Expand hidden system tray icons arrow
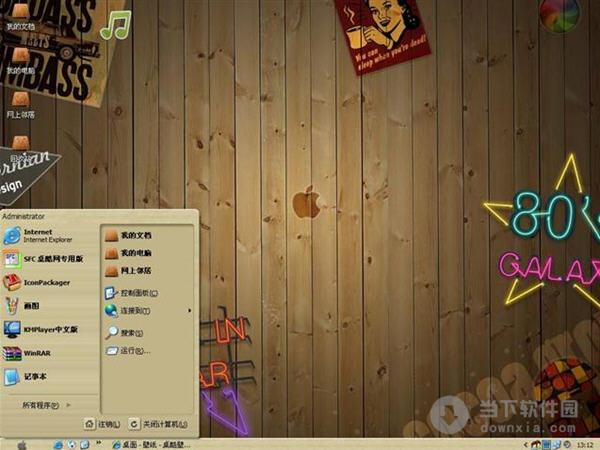Image resolution: width=600 pixels, height=450 pixels. tap(526, 445)
